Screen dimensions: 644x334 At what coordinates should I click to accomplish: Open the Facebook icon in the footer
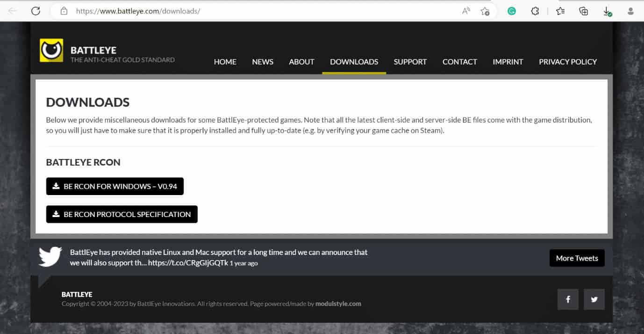[x=568, y=299]
